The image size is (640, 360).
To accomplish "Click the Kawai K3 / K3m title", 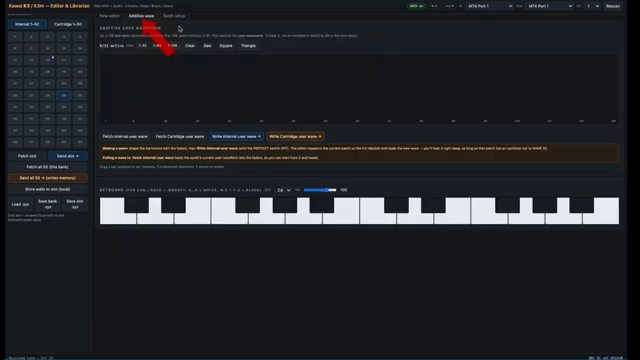I will click(x=49, y=6).
